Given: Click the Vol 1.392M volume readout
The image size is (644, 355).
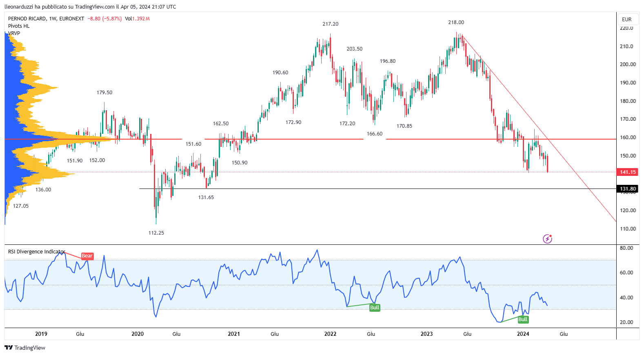Looking at the screenshot, I should [137, 19].
